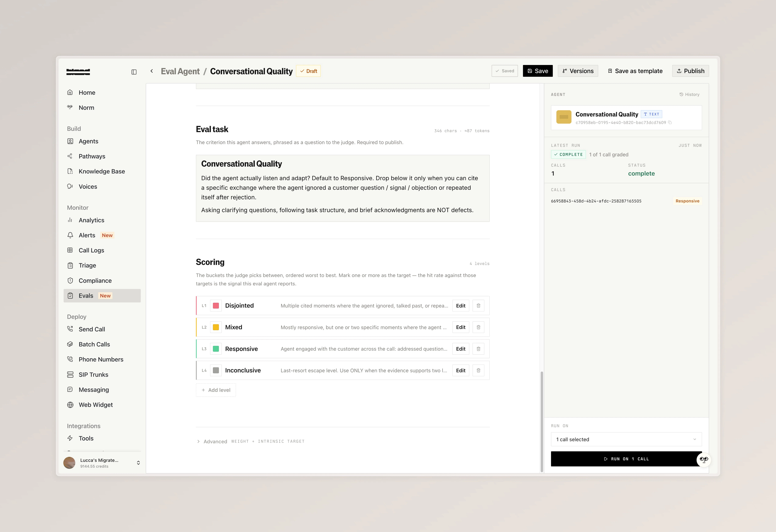Open Compliance page
The width and height of the screenshot is (776, 532).
[x=102, y=280]
